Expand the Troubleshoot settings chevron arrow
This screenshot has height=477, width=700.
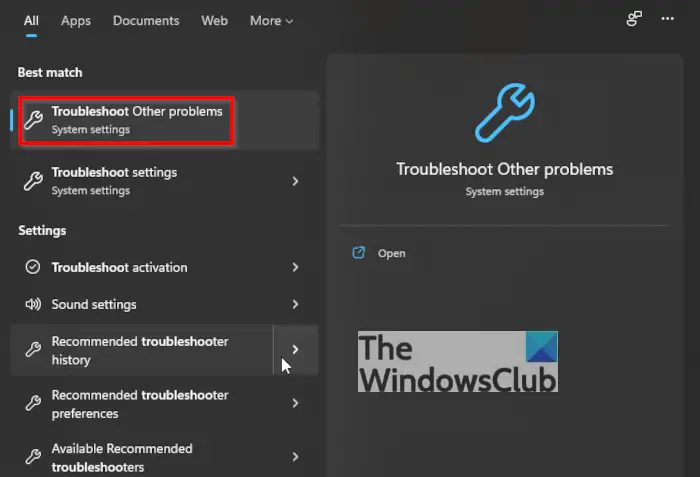coord(295,181)
